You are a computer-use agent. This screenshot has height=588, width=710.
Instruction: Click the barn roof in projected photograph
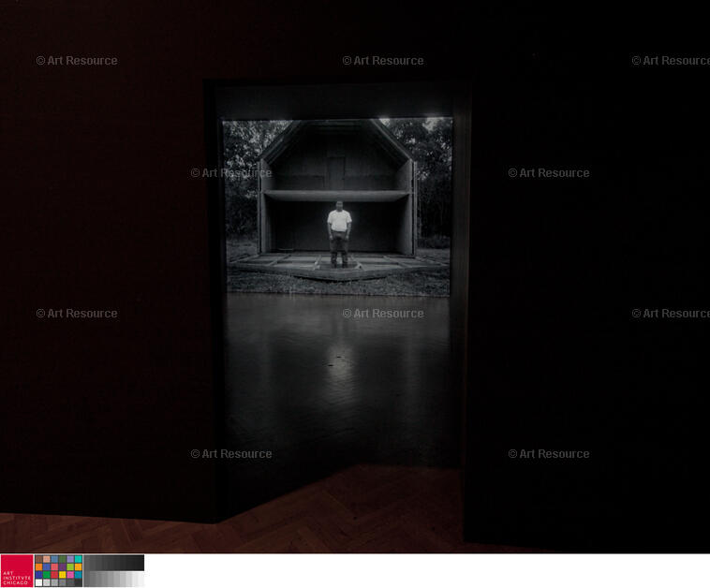click(x=336, y=140)
